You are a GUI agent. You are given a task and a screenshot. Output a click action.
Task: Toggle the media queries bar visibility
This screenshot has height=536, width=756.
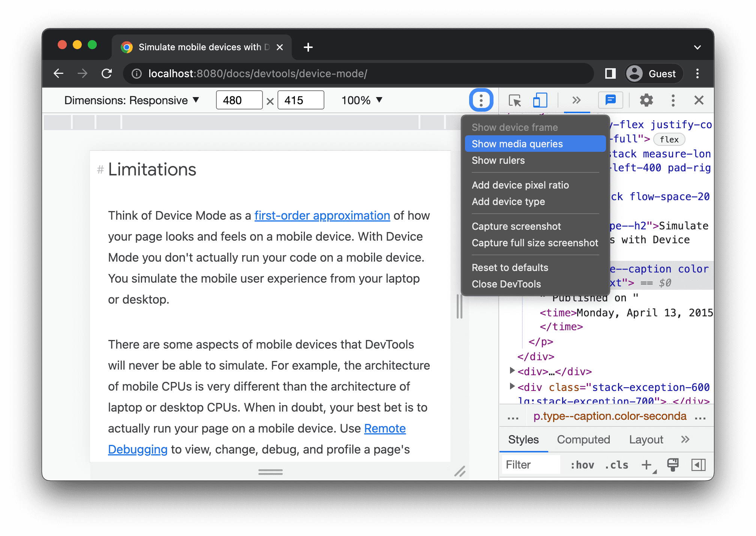(x=517, y=144)
